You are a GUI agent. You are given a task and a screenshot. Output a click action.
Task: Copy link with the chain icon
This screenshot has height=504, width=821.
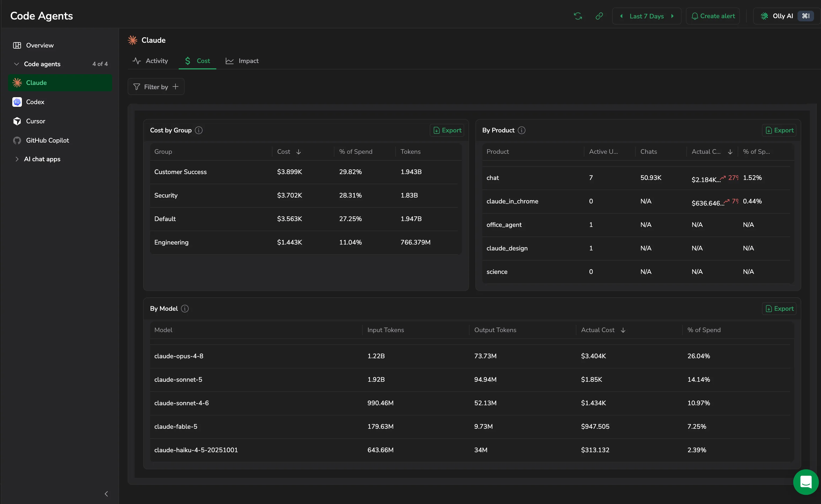pyautogui.click(x=599, y=16)
